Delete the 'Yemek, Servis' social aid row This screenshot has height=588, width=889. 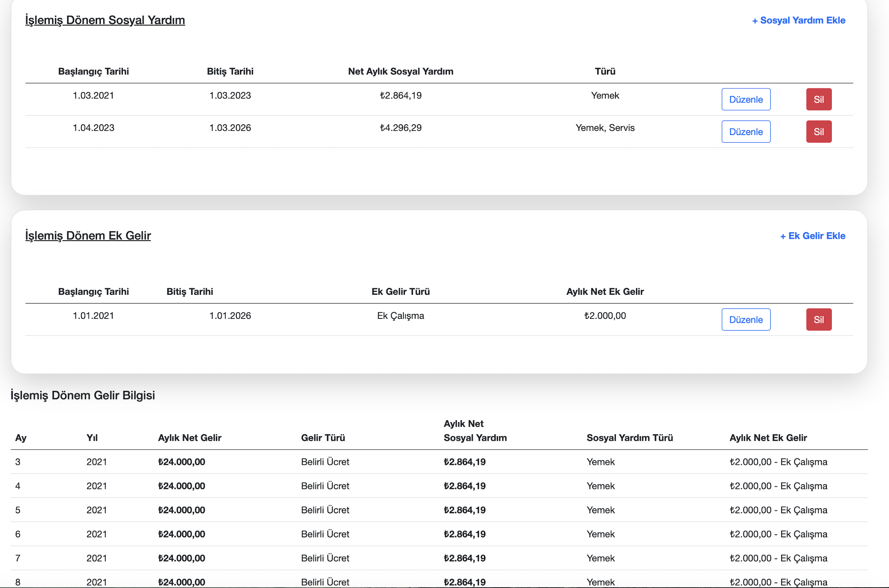(818, 132)
